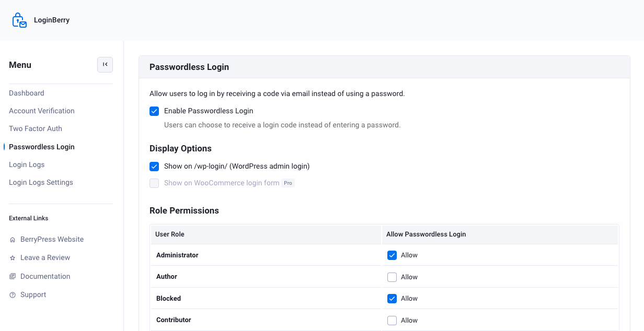
Task: Click the Author role name
Action: (167, 277)
